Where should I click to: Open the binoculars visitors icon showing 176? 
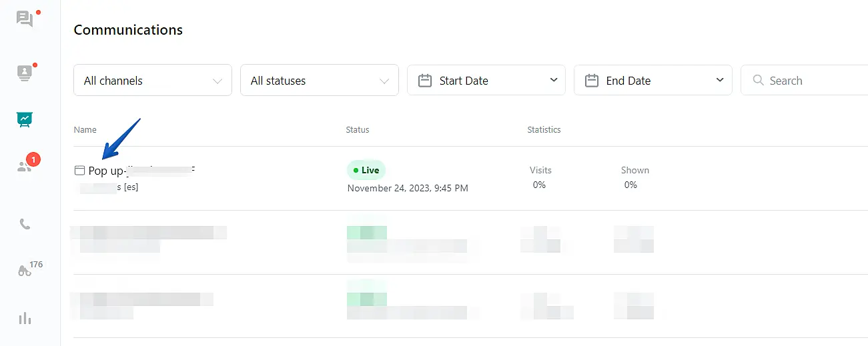pos(25,271)
